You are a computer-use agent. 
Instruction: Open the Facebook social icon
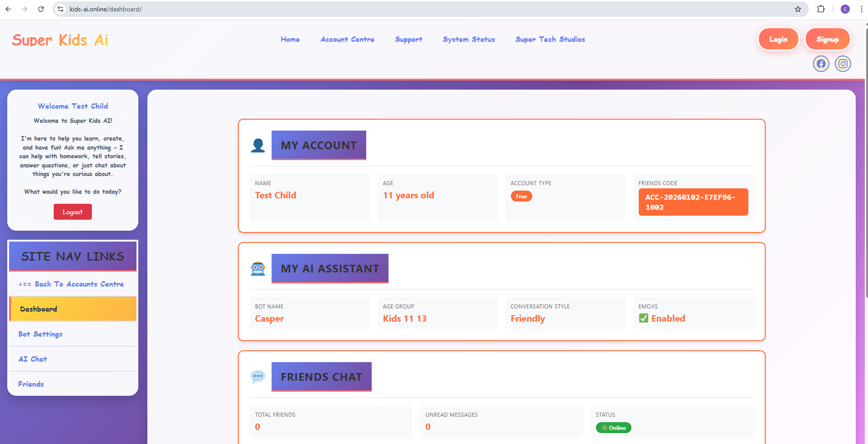821,64
